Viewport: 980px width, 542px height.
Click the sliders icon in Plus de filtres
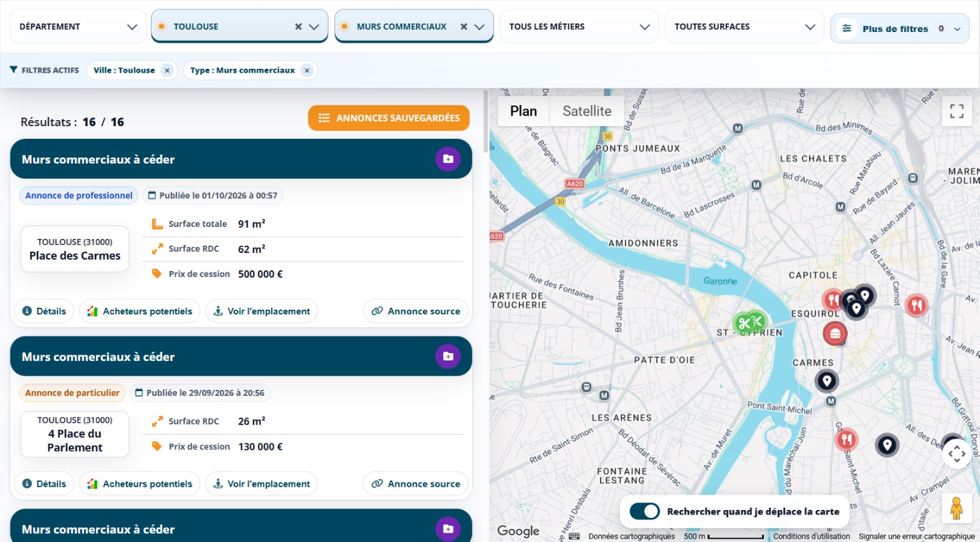tap(847, 29)
